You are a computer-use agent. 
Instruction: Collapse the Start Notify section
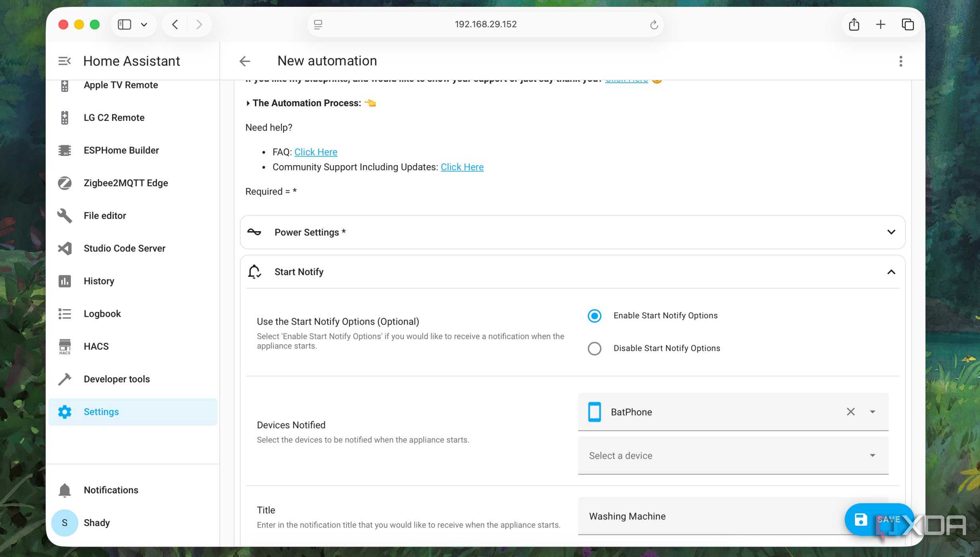[572, 272]
